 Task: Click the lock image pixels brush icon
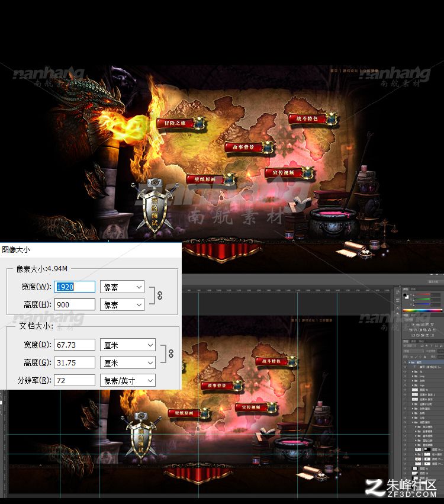coord(416,357)
